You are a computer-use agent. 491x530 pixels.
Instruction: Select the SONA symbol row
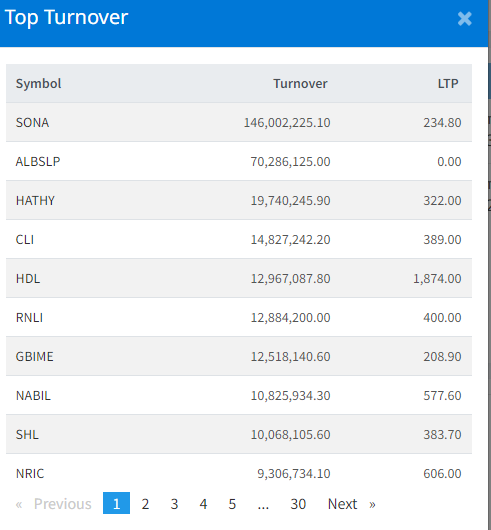click(x=239, y=122)
